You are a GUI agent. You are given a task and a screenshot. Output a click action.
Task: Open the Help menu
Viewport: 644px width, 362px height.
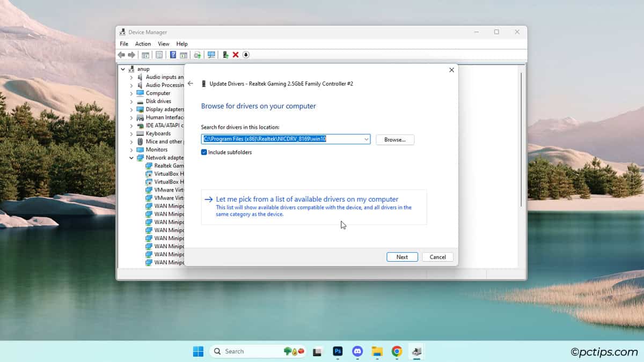tap(182, 44)
